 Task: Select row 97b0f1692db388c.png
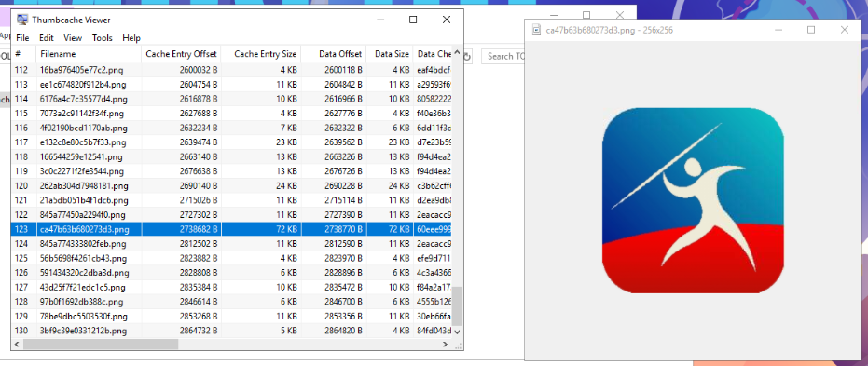(231, 302)
